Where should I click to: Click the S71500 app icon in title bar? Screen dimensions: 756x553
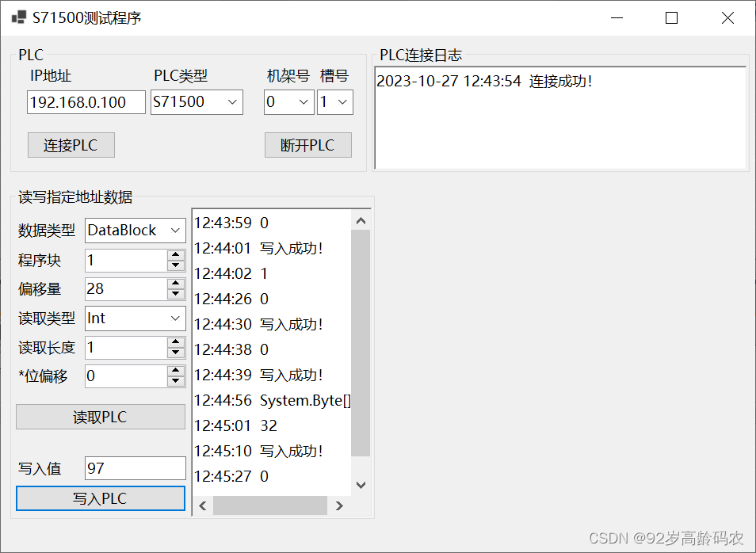pyautogui.click(x=19, y=18)
